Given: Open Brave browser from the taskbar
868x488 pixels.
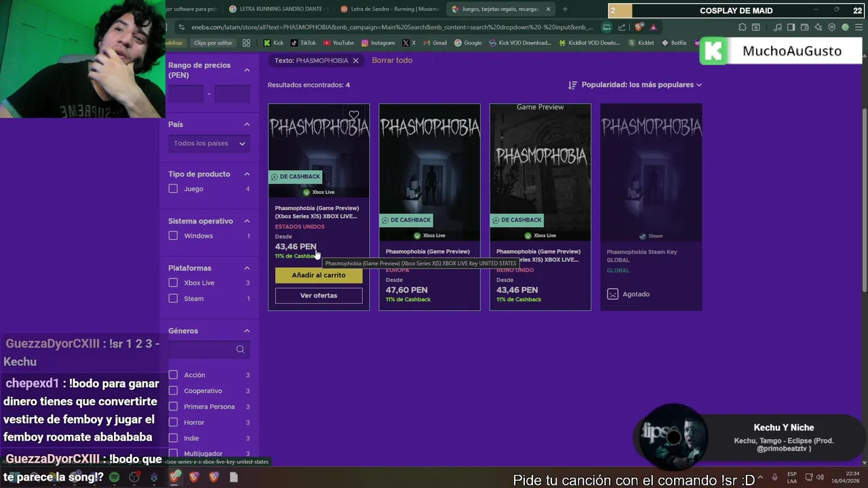Looking at the screenshot, I should 175,477.
